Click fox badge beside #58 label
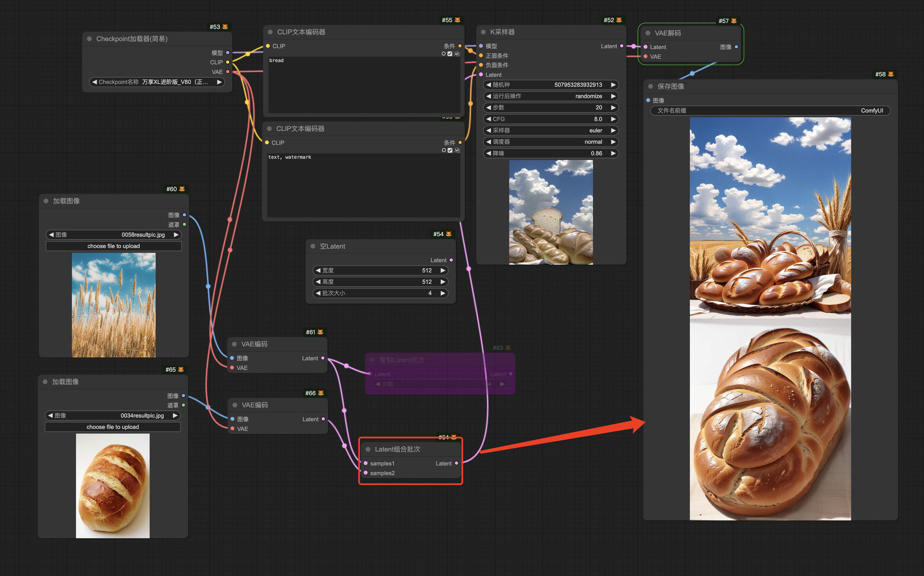The image size is (924, 576). [x=891, y=74]
